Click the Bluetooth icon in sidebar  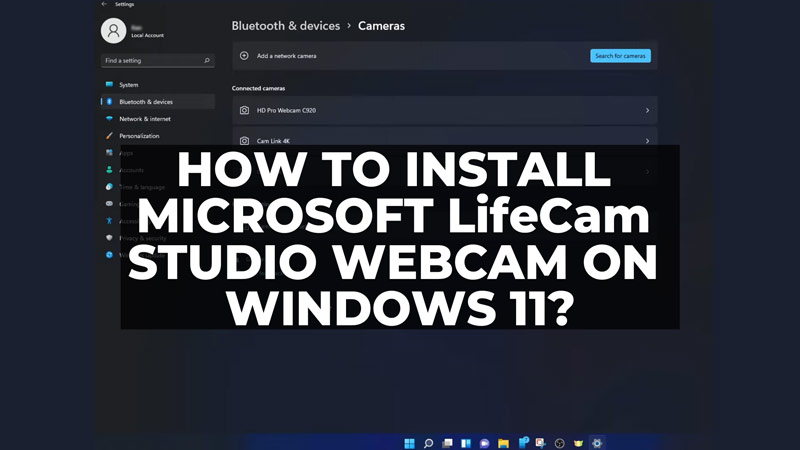click(x=109, y=102)
